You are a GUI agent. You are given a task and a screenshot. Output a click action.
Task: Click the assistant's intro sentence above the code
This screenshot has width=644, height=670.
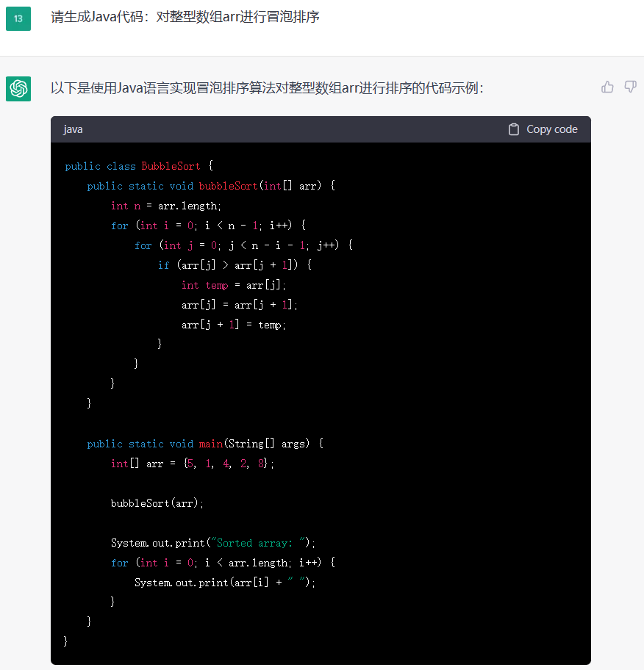pos(266,88)
